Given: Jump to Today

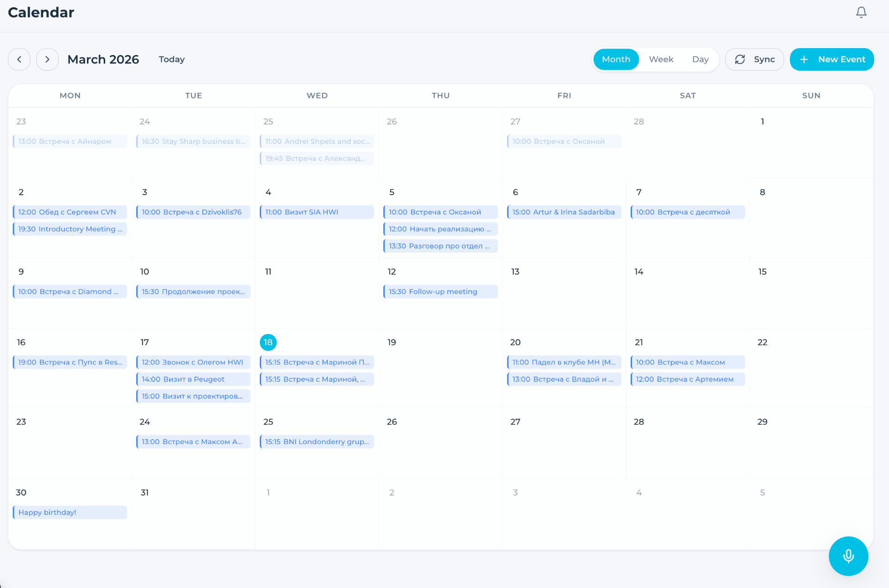Looking at the screenshot, I should coord(171,59).
